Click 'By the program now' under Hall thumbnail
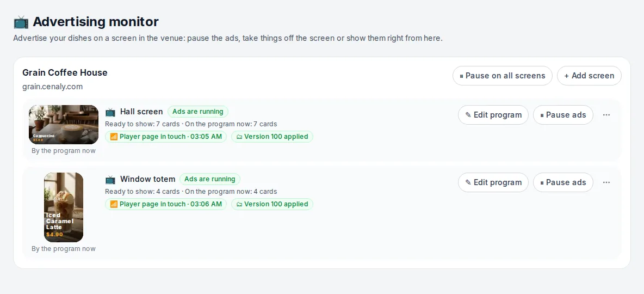Screen dimensions: 644x294 tap(64, 150)
